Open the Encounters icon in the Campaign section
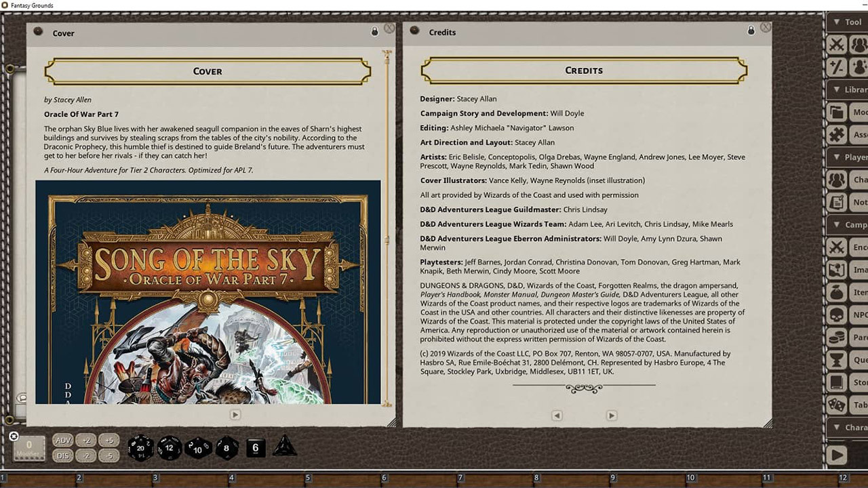 click(x=837, y=247)
